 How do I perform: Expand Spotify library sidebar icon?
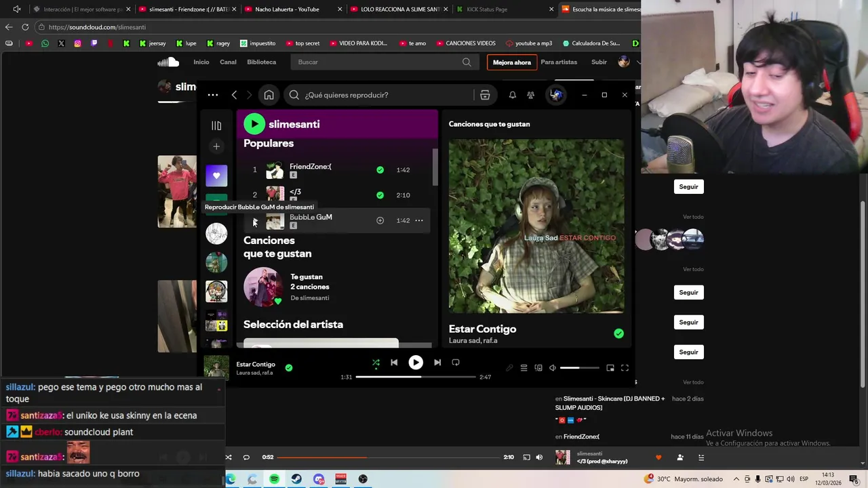click(x=216, y=125)
